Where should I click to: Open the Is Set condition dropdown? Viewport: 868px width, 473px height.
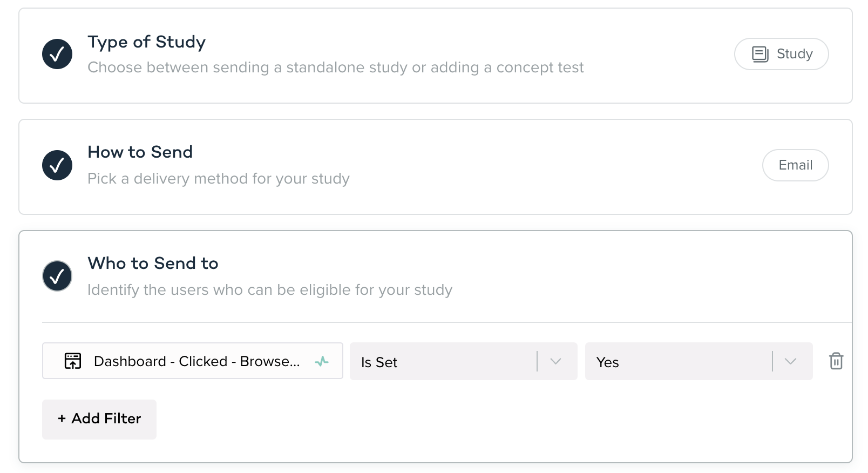click(443, 361)
